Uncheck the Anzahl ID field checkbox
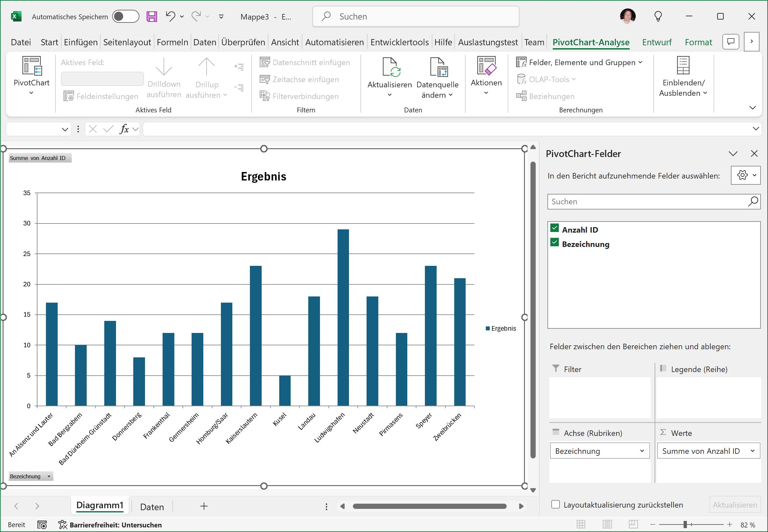Image resolution: width=768 pixels, height=532 pixels. click(x=554, y=228)
